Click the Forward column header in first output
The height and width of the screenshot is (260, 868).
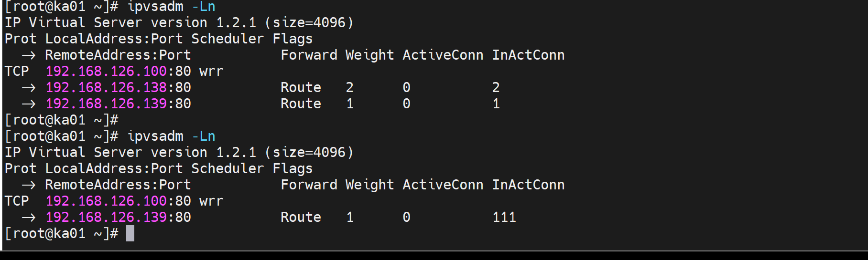(x=309, y=55)
